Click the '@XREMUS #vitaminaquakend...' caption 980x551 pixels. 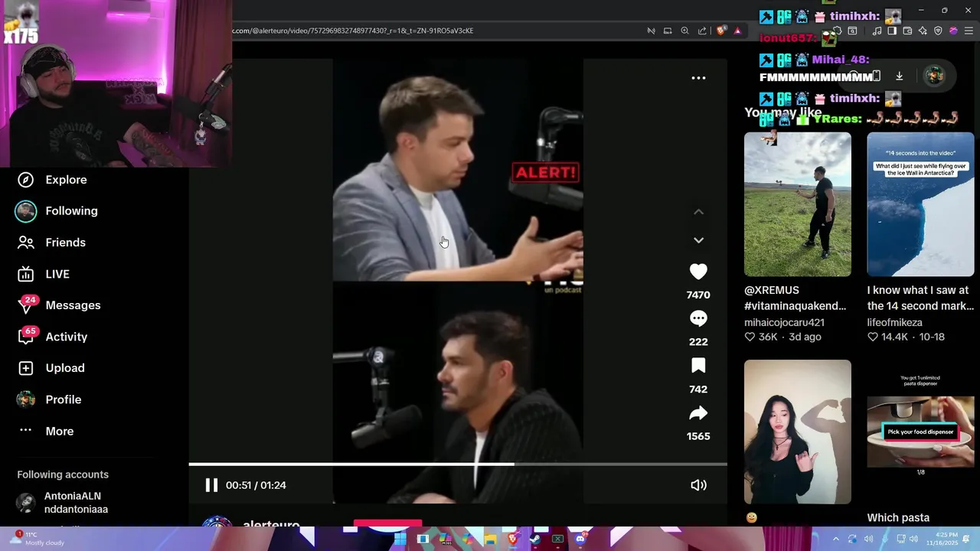click(795, 298)
